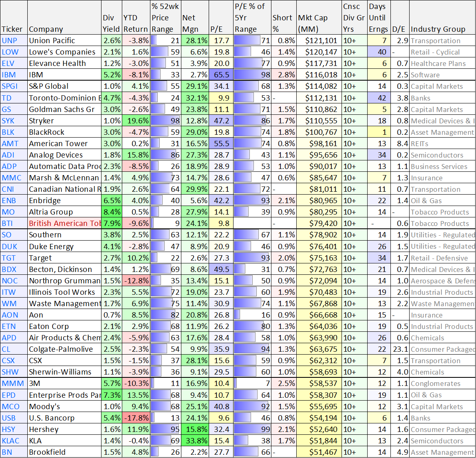This screenshot has width=476, height=458.
Task: Select Aon's 16 P/E range cell
Action: 252,315
